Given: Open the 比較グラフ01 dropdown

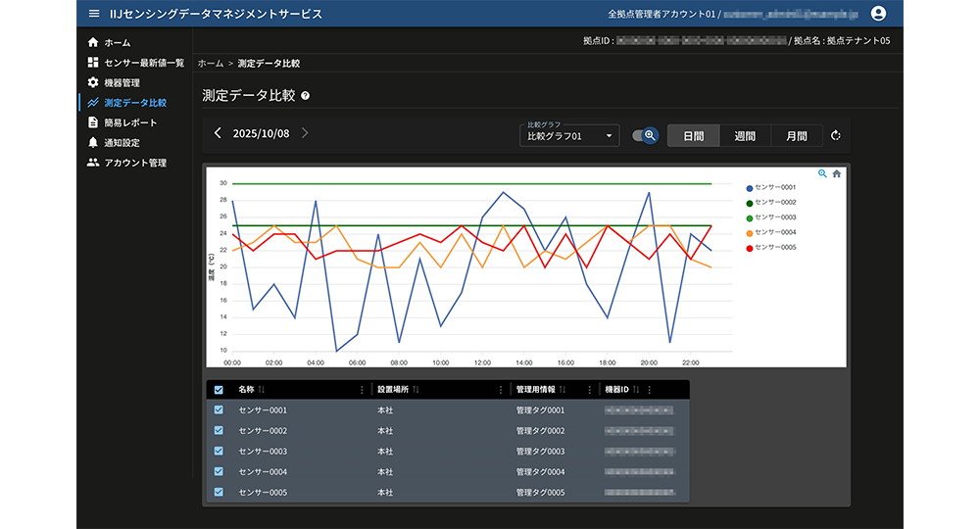Looking at the screenshot, I should tap(568, 136).
